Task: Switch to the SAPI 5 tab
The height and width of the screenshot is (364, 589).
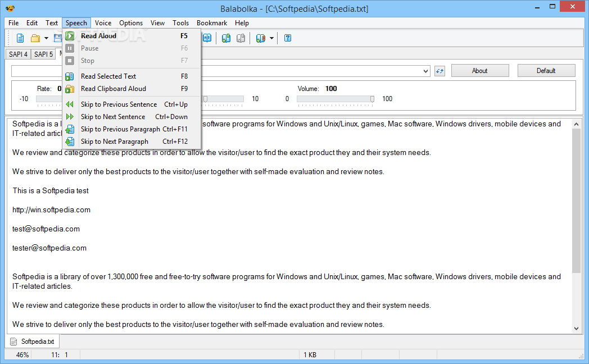Action: tap(44, 54)
